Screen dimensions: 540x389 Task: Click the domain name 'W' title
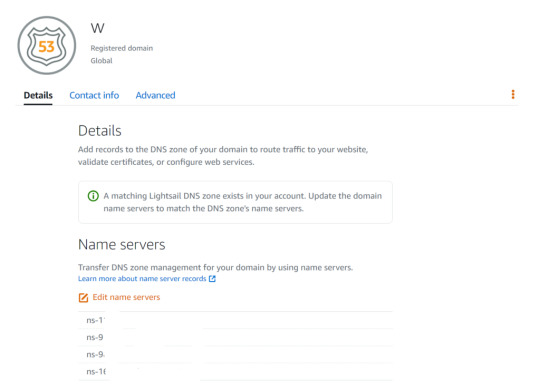pyautogui.click(x=97, y=28)
